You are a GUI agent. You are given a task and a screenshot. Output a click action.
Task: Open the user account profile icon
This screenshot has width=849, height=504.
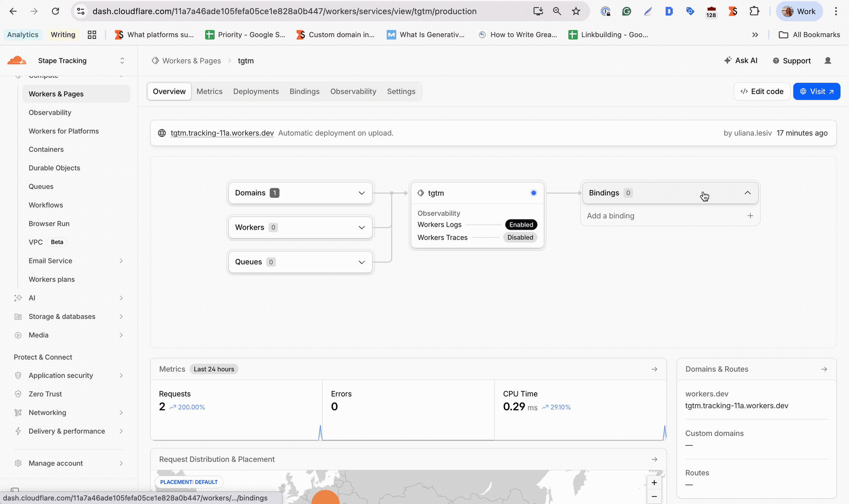pyautogui.click(x=828, y=61)
